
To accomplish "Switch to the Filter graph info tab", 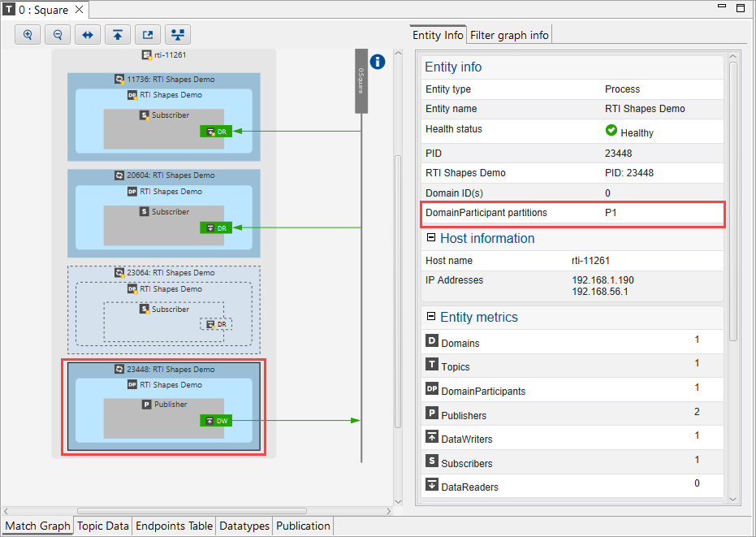I will (x=509, y=35).
